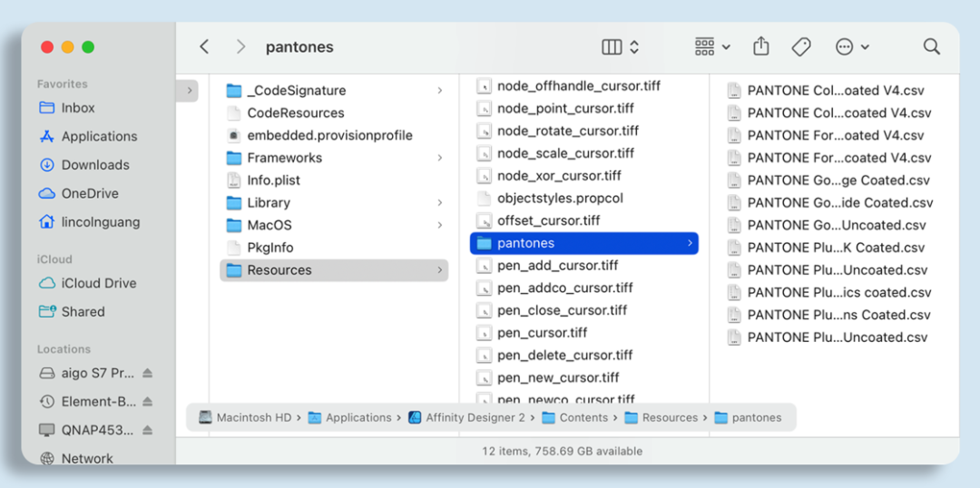The image size is (980, 488).
Task: Click the Finder back arrow
Action: [x=204, y=46]
